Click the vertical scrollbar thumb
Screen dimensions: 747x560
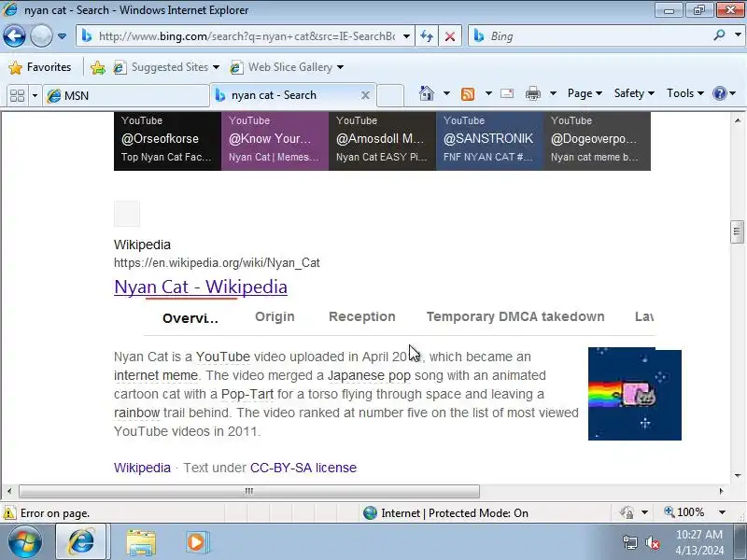click(737, 231)
